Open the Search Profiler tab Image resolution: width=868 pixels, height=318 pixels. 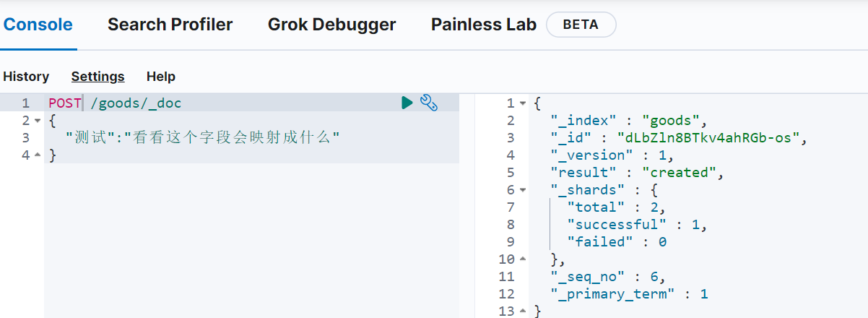tap(170, 25)
